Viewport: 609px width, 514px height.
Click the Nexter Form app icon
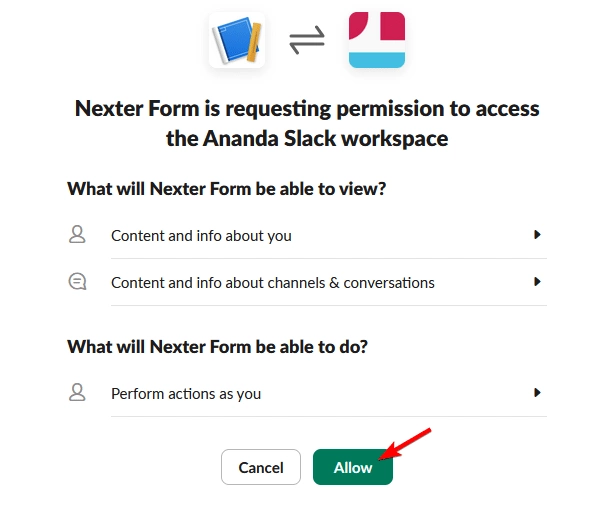[237, 40]
